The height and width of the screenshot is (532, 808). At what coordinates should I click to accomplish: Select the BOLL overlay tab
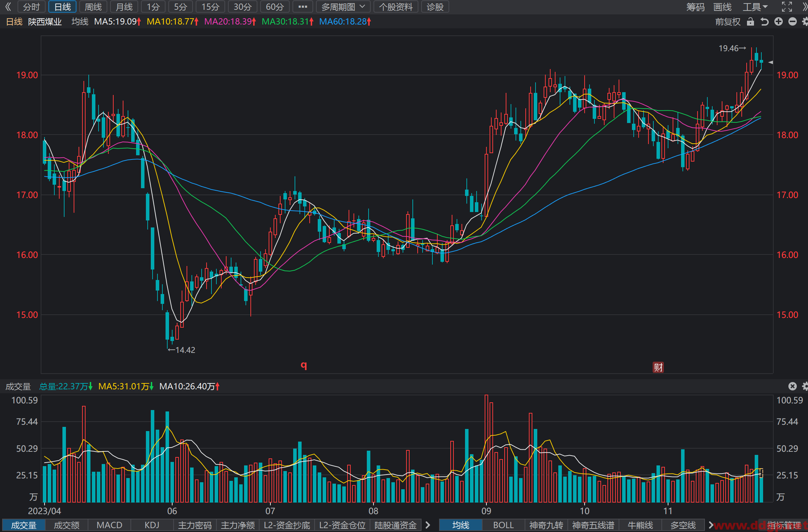[x=503, y=525]
